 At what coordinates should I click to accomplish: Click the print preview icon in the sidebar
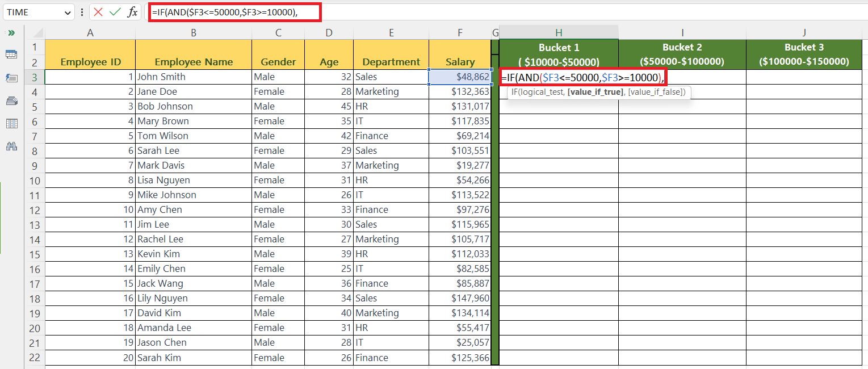click(x=11, y=78)
